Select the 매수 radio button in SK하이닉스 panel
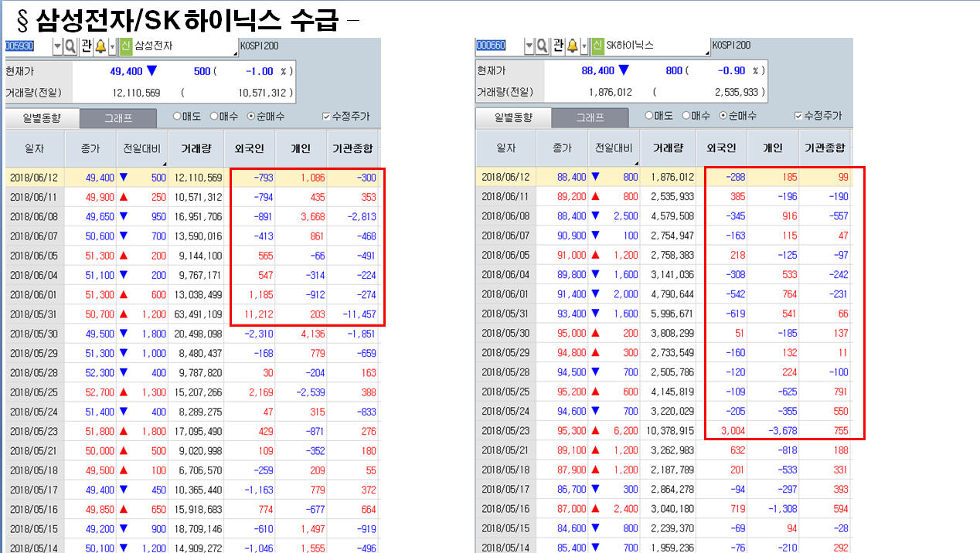The height and width of the screenshot is (553, 980). coord(686,116)
